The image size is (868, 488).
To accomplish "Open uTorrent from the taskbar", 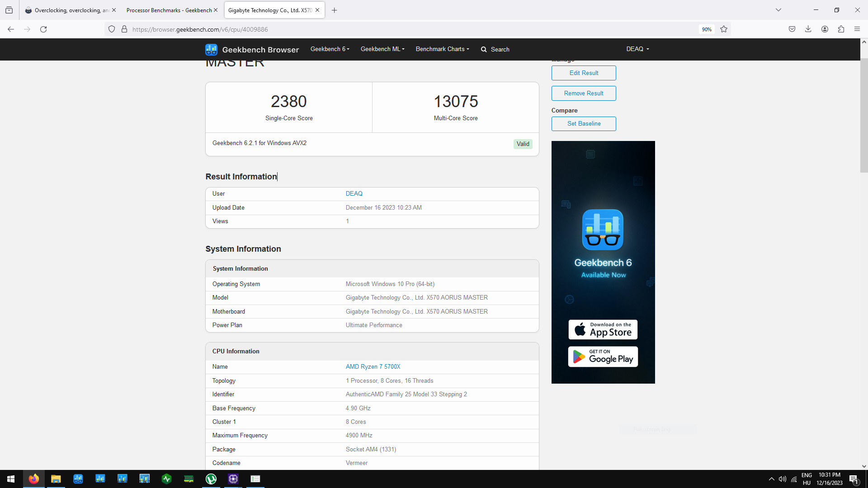I will [211, 479].
